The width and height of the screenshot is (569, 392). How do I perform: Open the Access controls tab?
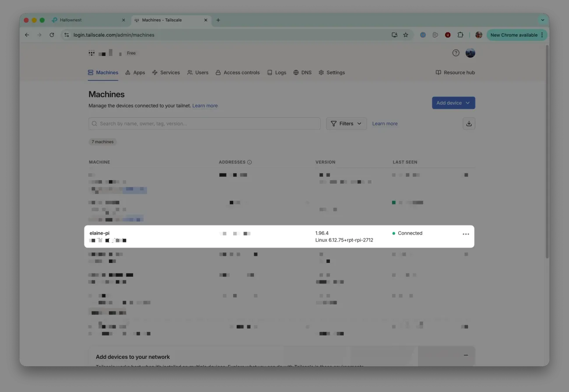(238, 73)
